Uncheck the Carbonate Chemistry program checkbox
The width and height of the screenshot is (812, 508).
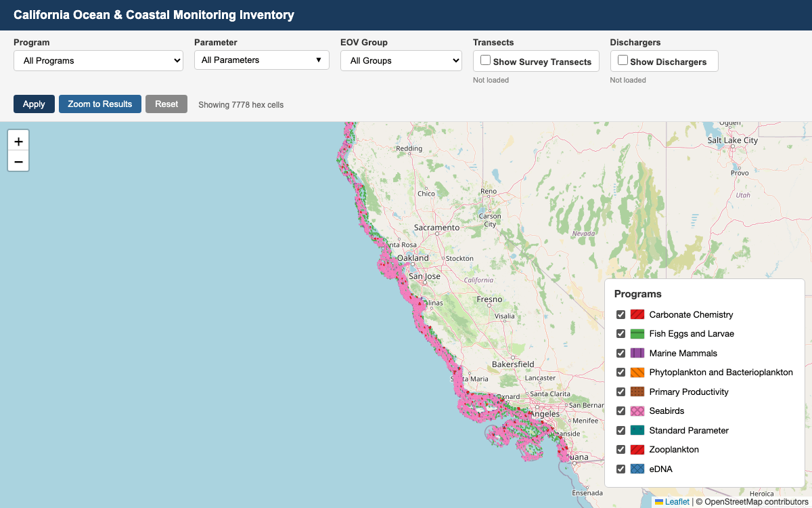pyautogui.click(x=621, y=314)
